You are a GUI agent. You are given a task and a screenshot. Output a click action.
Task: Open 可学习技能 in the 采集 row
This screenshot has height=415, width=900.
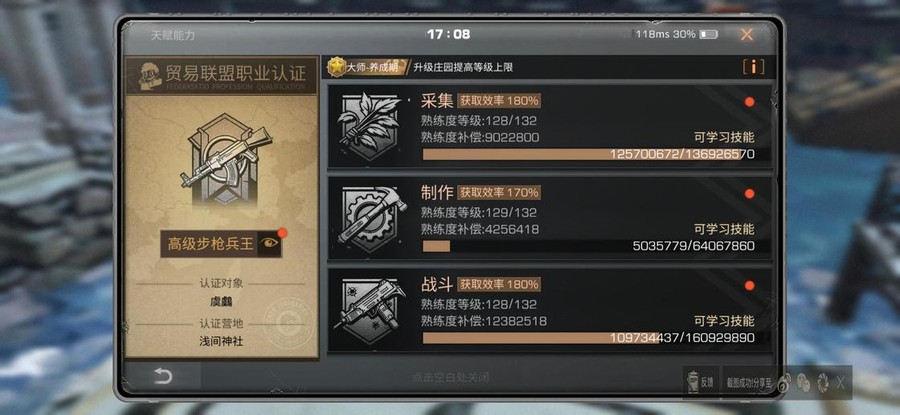click(724, 137)
